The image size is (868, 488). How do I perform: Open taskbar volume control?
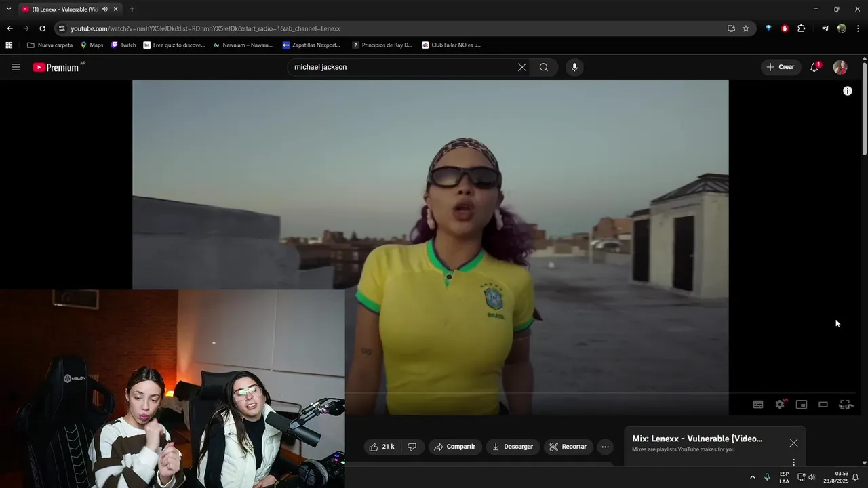click(812, 477)
